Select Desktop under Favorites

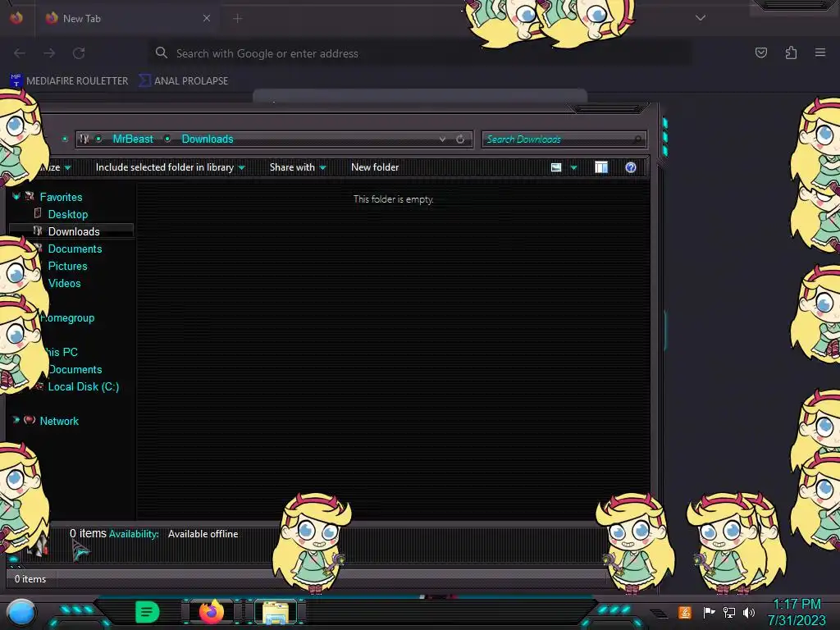point(68,214)
